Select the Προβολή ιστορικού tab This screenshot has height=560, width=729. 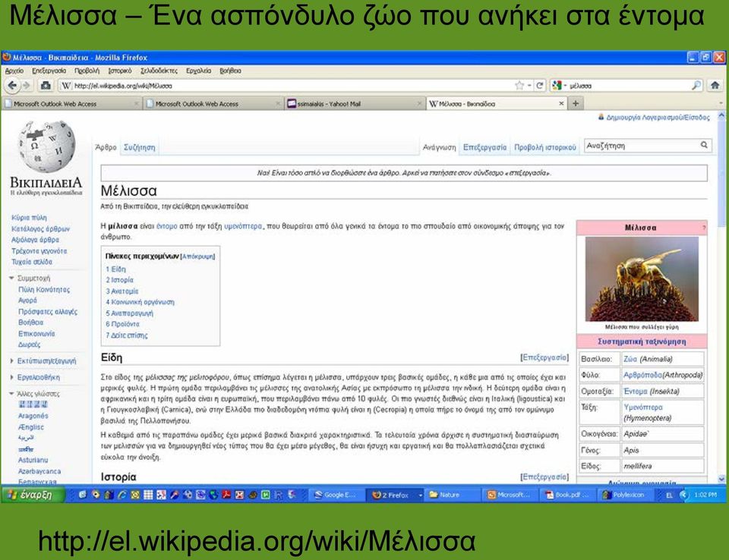coord(545,147)
